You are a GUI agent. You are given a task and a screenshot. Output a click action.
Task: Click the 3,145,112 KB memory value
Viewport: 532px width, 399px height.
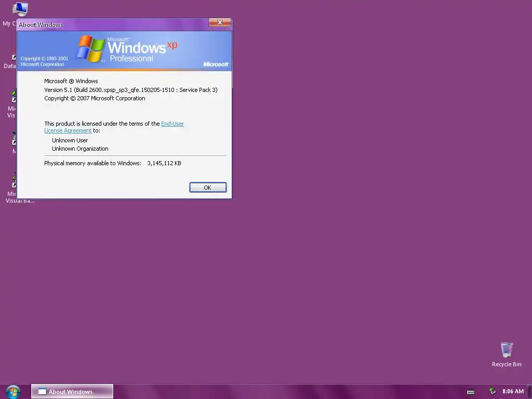[164, 163]
